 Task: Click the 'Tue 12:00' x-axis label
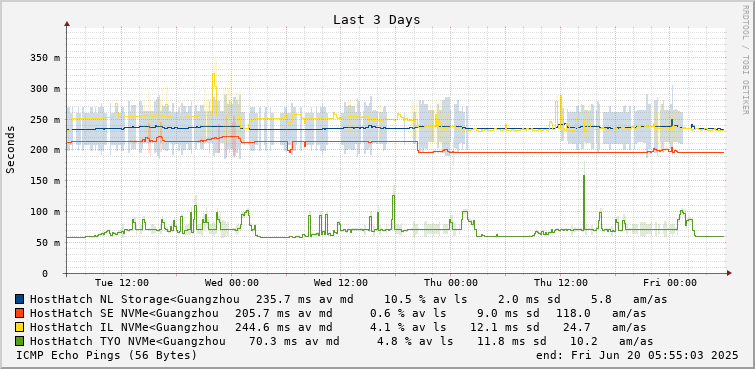[122, 282]
